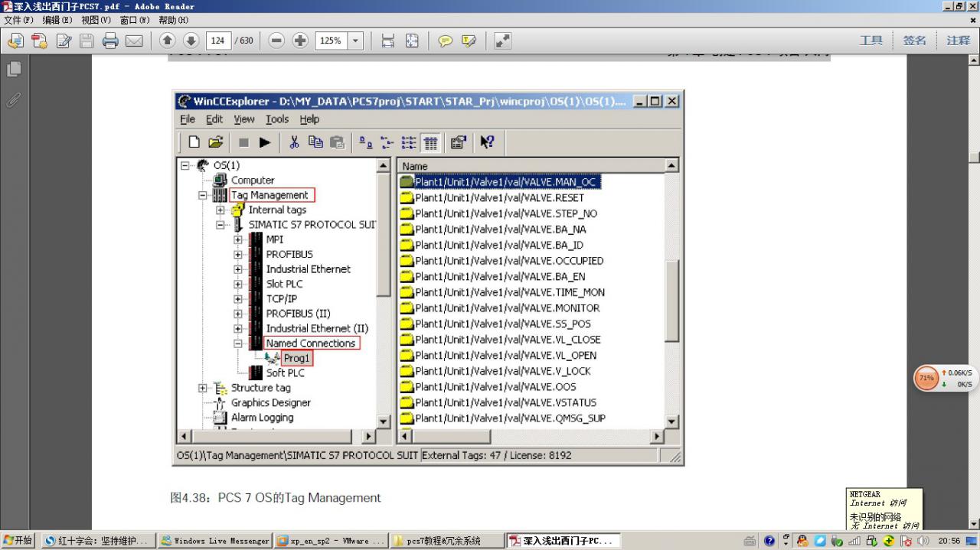Click the volume speaker tray icon
The image size is (980, 550).
pyautogui.click(x=923, y=541)
